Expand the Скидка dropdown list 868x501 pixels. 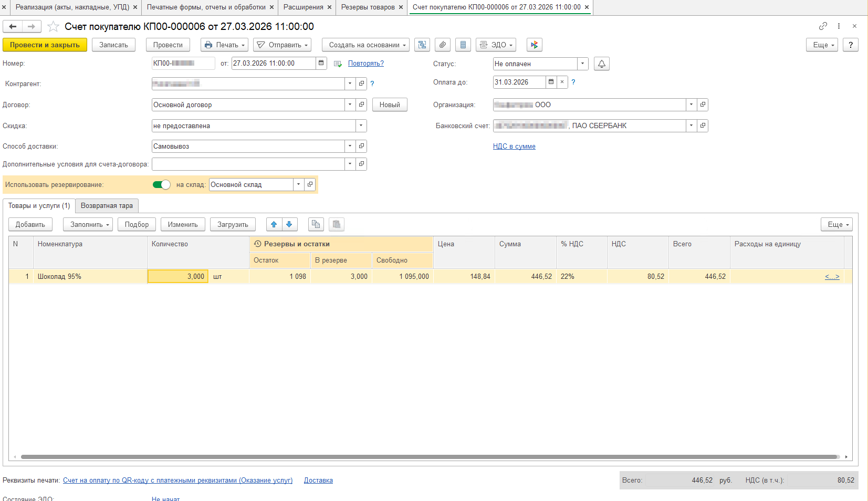(x=361, y=126)
